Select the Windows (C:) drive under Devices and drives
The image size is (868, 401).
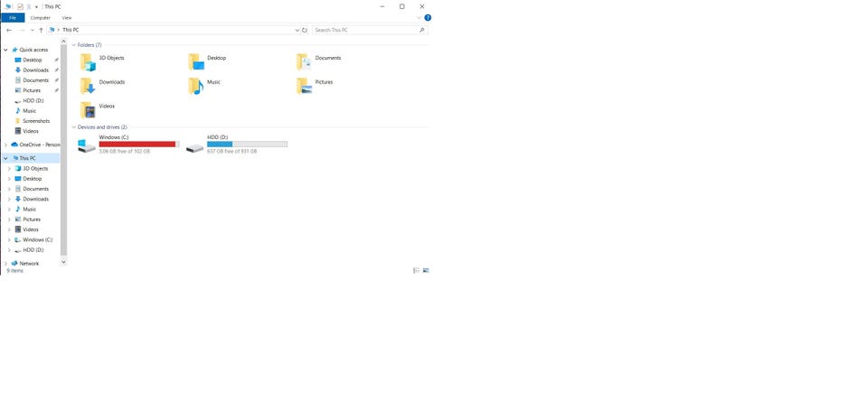click(x=128, y=144)
